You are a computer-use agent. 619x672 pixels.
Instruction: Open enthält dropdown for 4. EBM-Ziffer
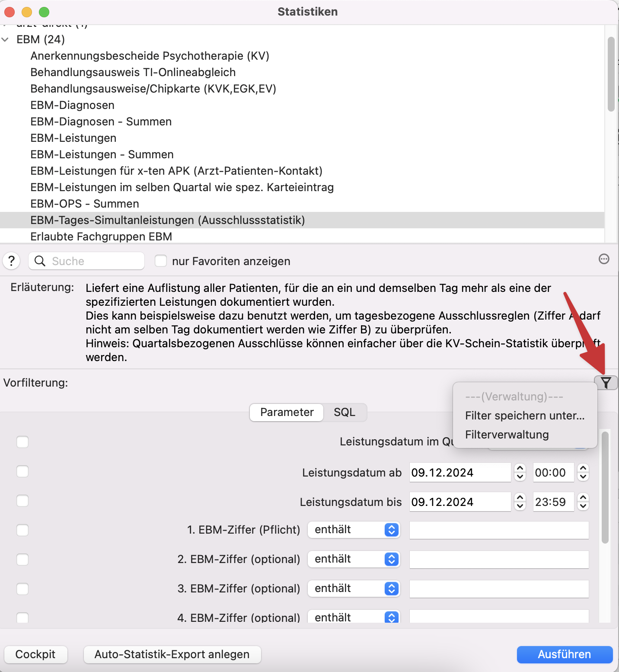(354, 617)
